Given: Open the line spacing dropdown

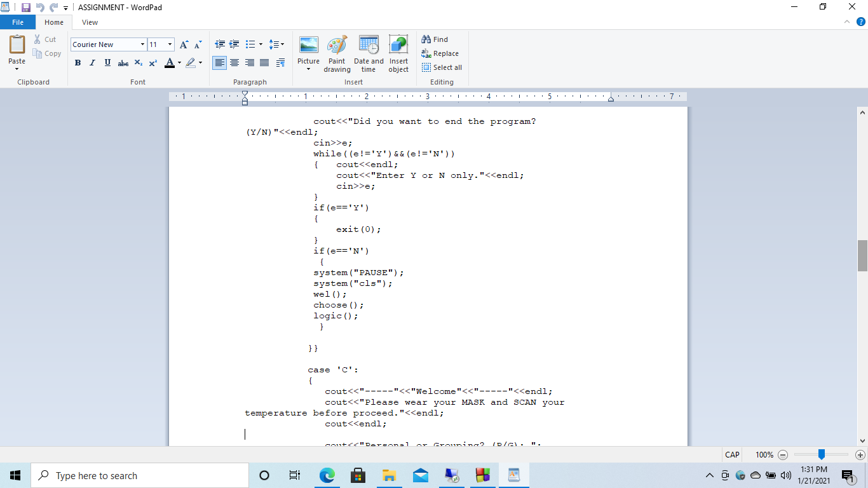Looking at the screenshot, I should click(x=276, y=44).
